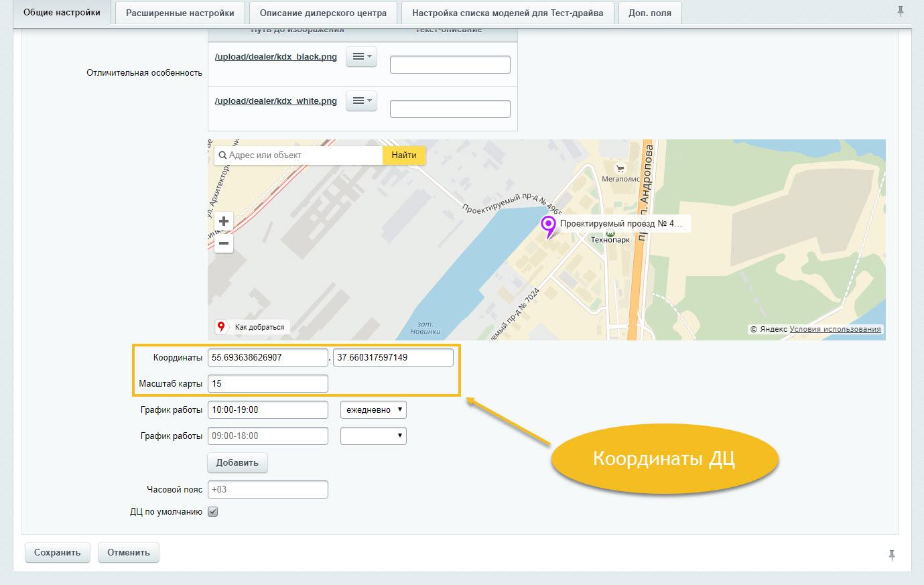Viewport: 924px width, 585px height.
Task: Open the Доп. поля tab
Action: coord(650,13)
